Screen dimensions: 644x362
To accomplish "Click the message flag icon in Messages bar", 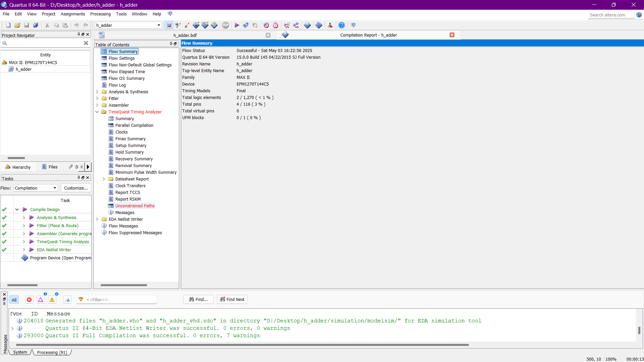I will [67, 300].
